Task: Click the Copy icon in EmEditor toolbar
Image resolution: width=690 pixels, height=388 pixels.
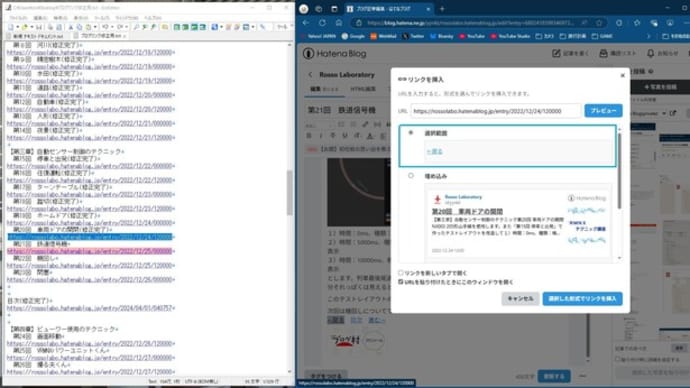Action: point(79,27)
